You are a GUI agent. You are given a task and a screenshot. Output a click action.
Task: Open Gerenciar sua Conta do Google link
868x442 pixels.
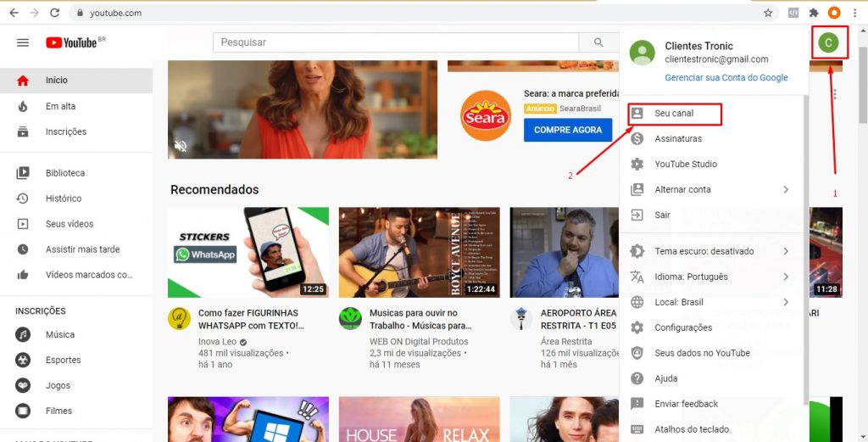click(x=726, y=77)
